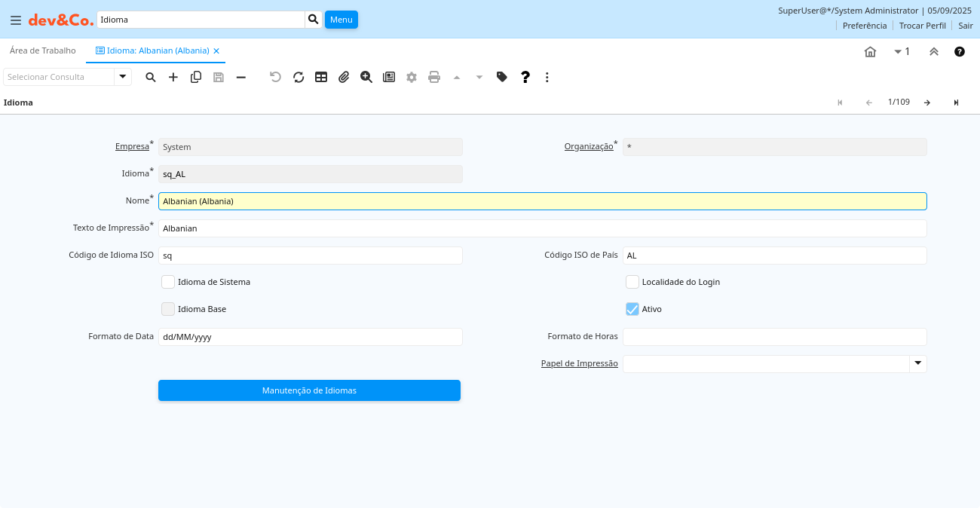This screenshot has height=508, width=980.
Task: Click the Refresh toolbar icon
Action: point(299,77)
